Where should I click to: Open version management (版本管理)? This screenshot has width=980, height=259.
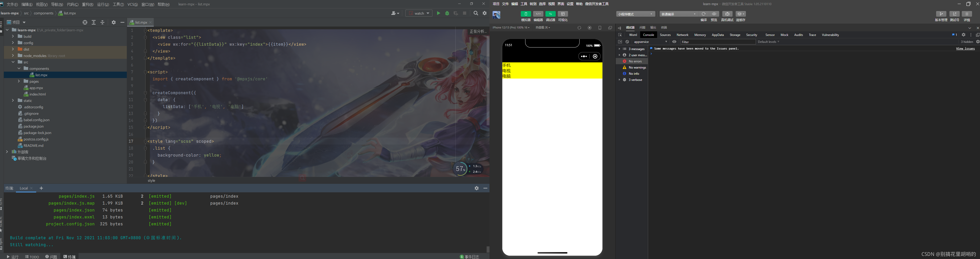pos(941,14)
